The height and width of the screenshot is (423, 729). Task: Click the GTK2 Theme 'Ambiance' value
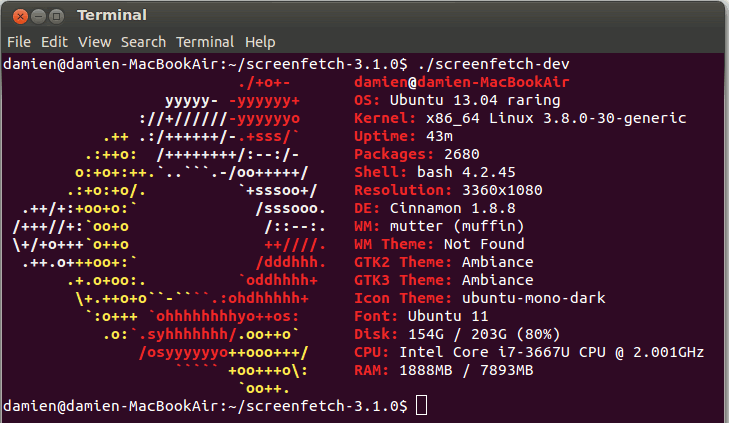point(497,263)
